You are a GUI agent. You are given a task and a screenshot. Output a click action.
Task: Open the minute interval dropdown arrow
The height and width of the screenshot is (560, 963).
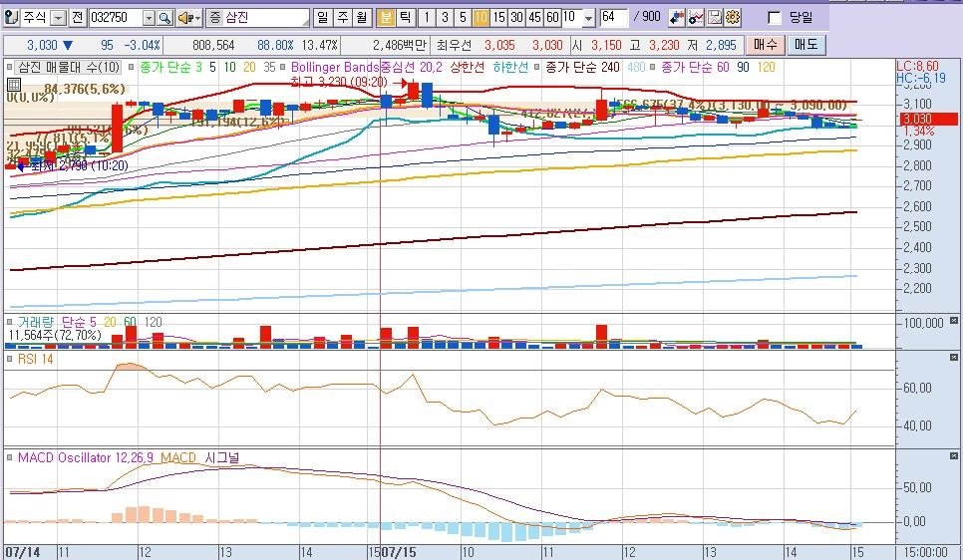coord(587,18)
